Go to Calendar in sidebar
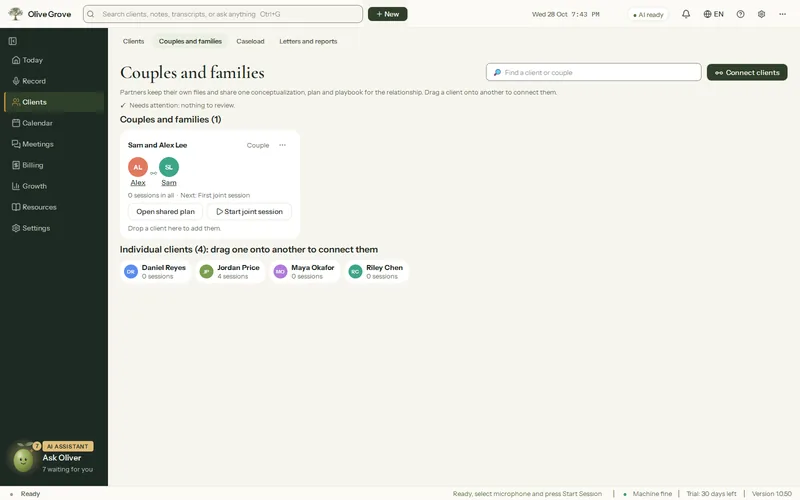 tap(54, 123)
